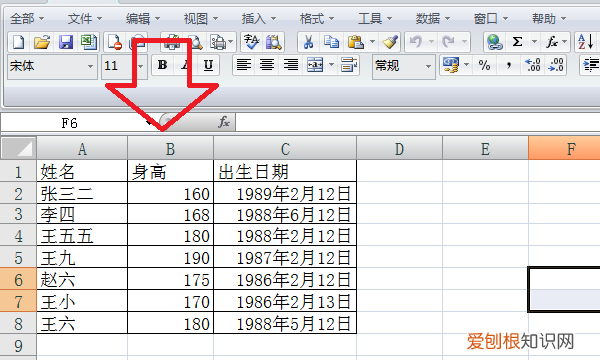The image size is (600, 360).
Task: Toggle underline formatting
Action: tap(208, 65)
